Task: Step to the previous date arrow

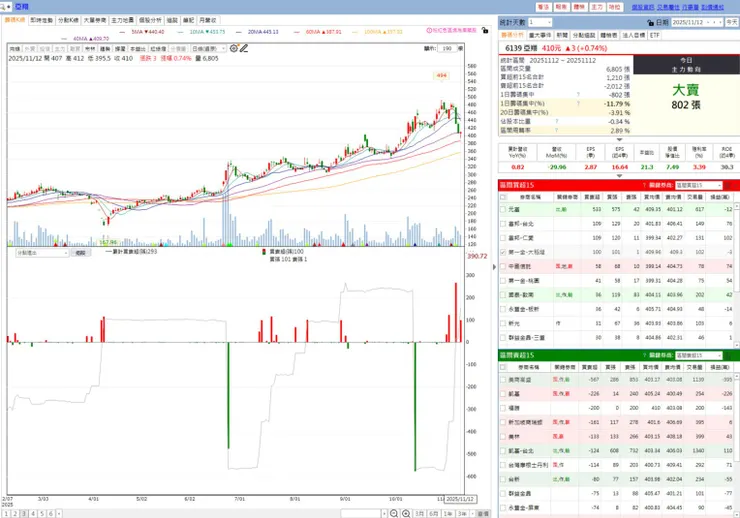Action: pyautogui.click(x=715, y=22)
